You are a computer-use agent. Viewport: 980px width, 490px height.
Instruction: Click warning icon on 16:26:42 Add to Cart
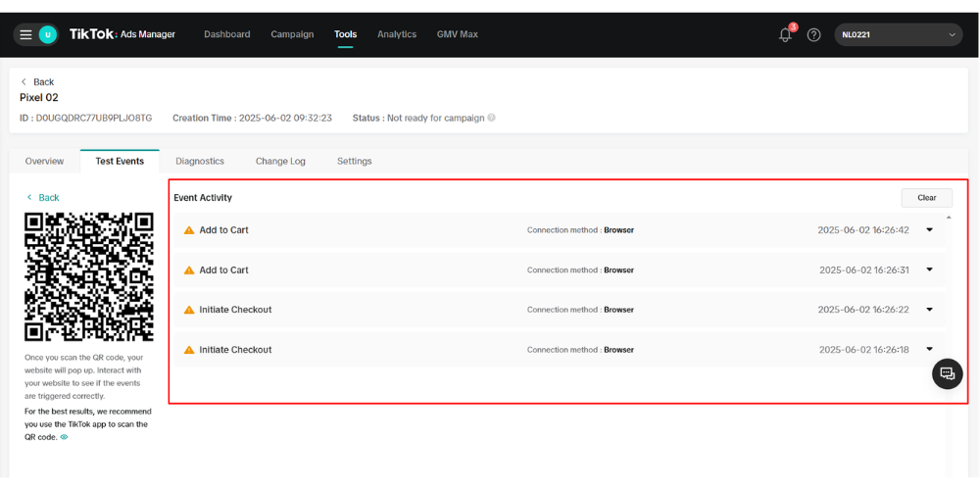click(x=189, y=230)
